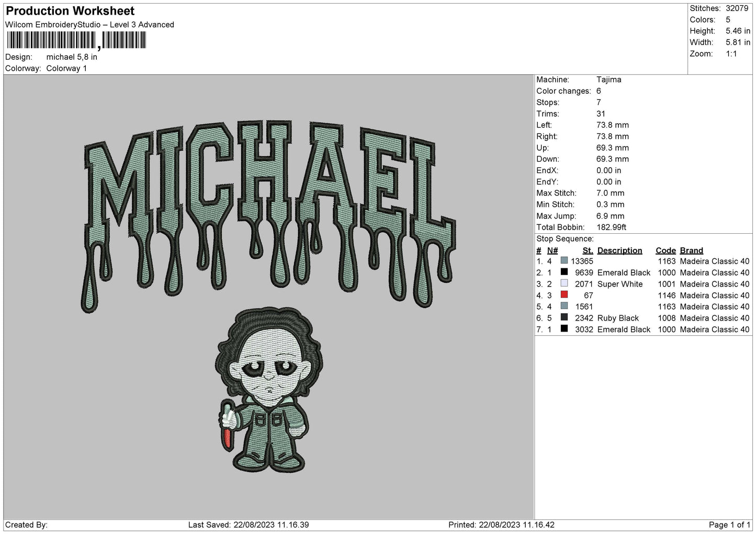Image resolution: width=756 pixels, height=534 pixels.
Task: Click the 'N#' column header
Action: tap(552, 251)
